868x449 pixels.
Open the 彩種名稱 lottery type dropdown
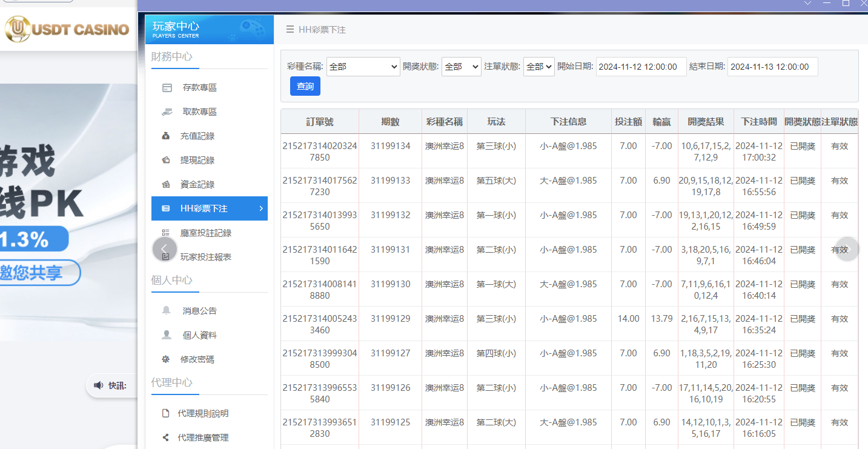[363, 67]
